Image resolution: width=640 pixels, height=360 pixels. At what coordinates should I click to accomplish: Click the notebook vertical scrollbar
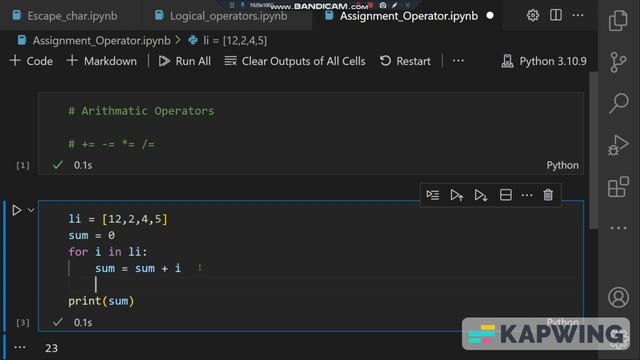click(593, 150)
